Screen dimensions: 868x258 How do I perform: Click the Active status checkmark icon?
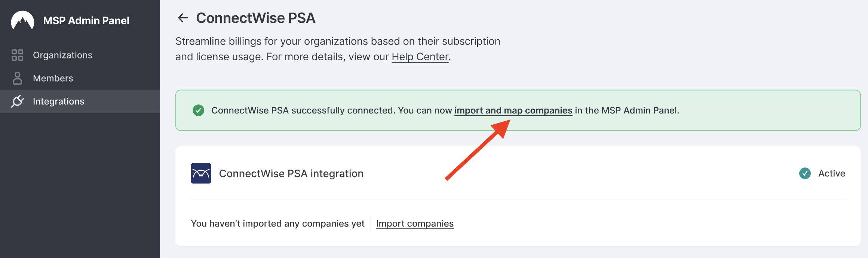click(805, 173)
